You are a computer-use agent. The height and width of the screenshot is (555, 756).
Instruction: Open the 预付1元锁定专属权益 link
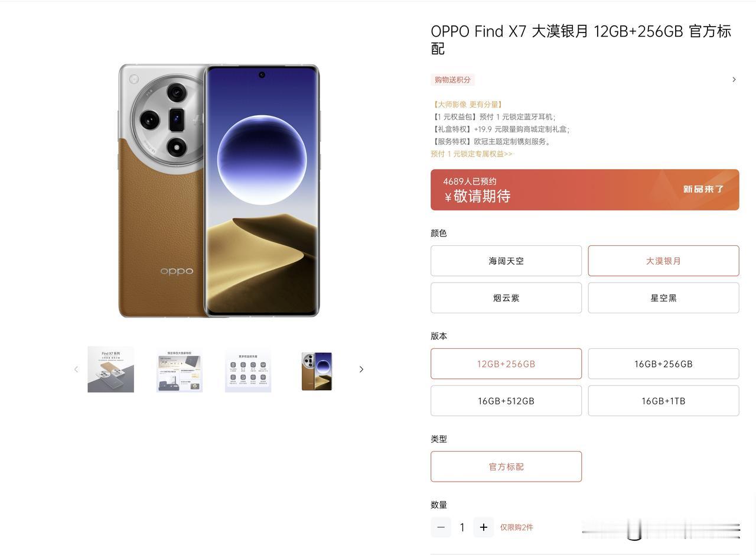(x=471, y=154)
